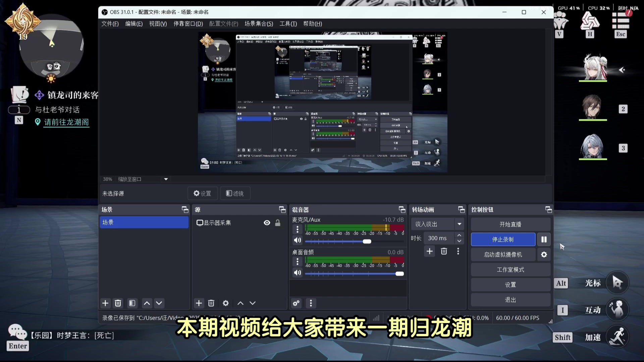This screenshot has height=362, width=644.
Task: Click 停止录制 stop recording button
Action: (503, 239)
